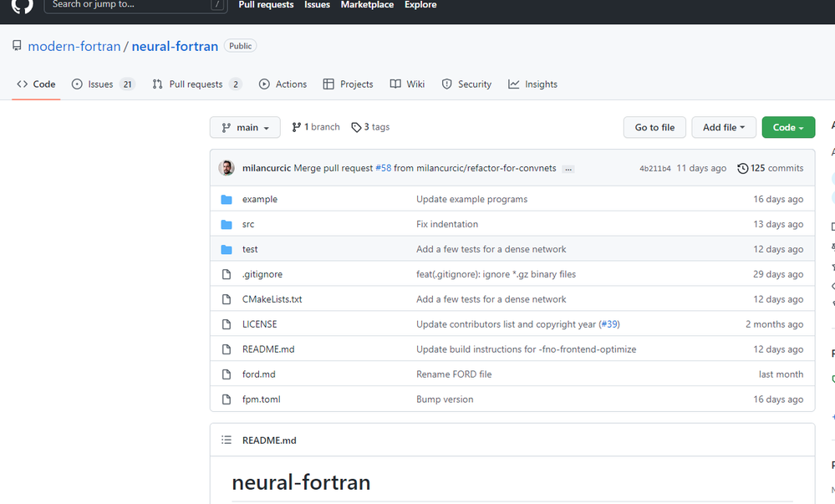Open the modern-fortran organization link
Viewport: 835px width, 504px height.
click(74, 46)
